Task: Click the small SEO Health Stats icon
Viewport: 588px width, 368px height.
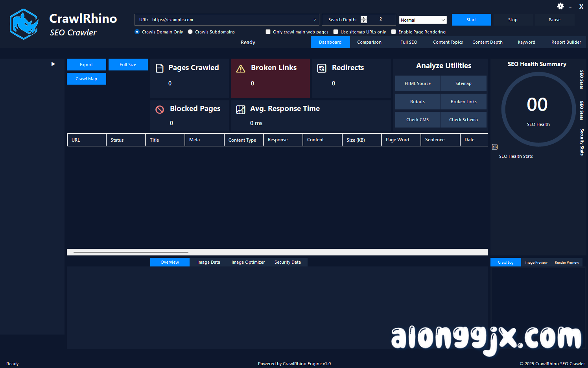Action: click(x=494, y=146)
